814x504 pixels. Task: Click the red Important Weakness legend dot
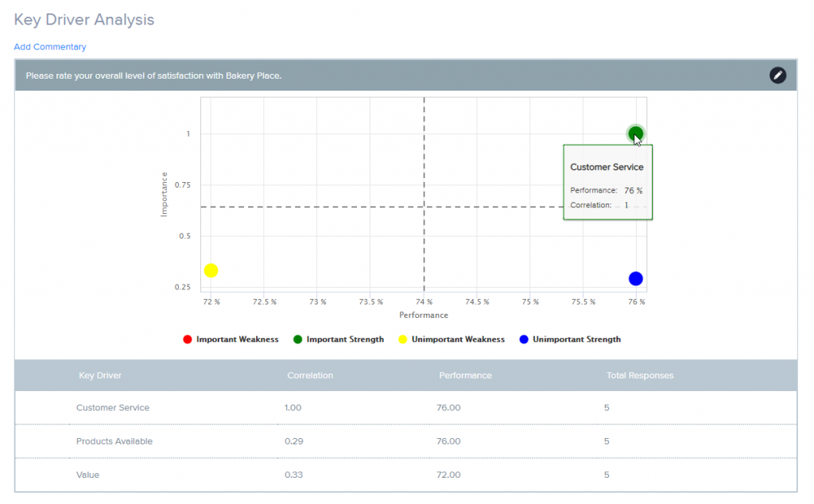click(x=188, y=339)
